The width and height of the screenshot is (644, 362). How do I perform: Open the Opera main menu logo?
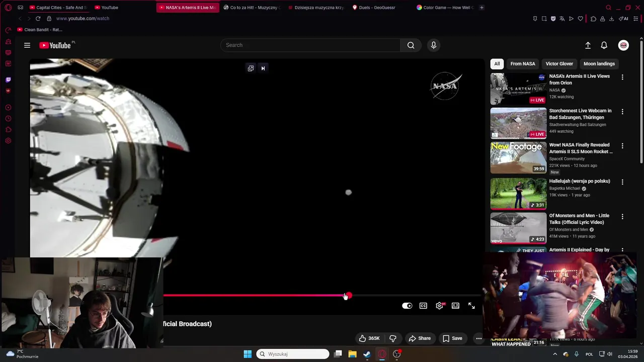click(8, 8)
